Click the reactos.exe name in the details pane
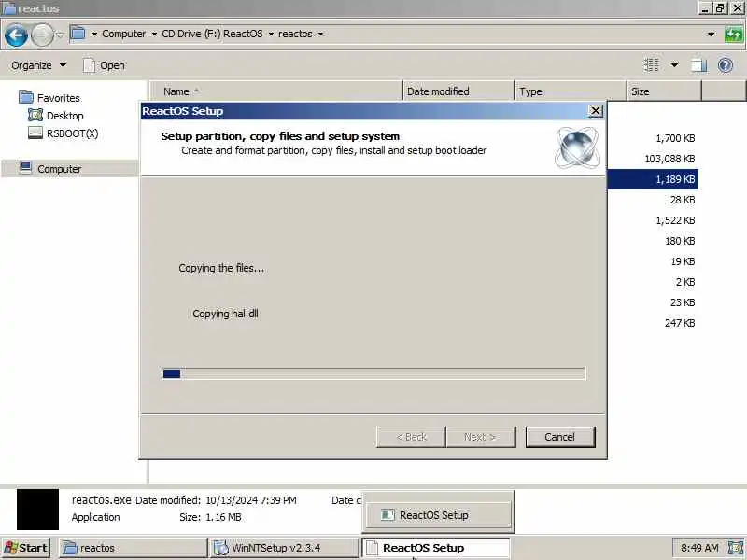747x560 pixels. click(101, 500)
